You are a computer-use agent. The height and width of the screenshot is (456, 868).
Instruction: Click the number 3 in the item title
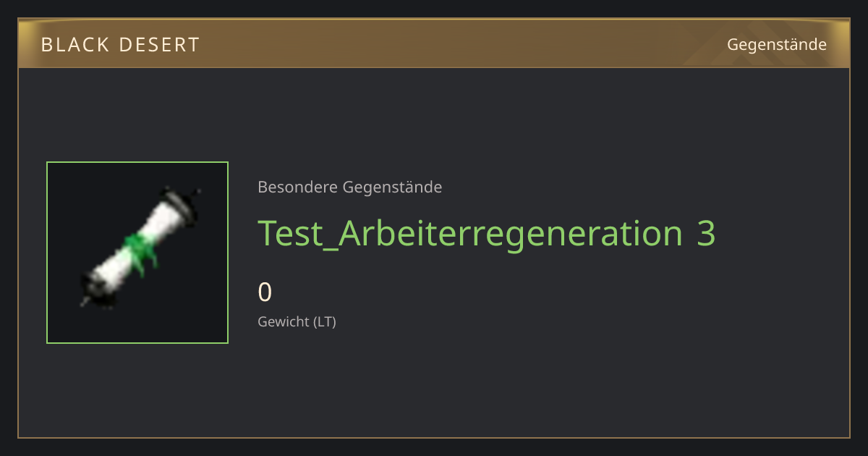click(x=706, y=234)
